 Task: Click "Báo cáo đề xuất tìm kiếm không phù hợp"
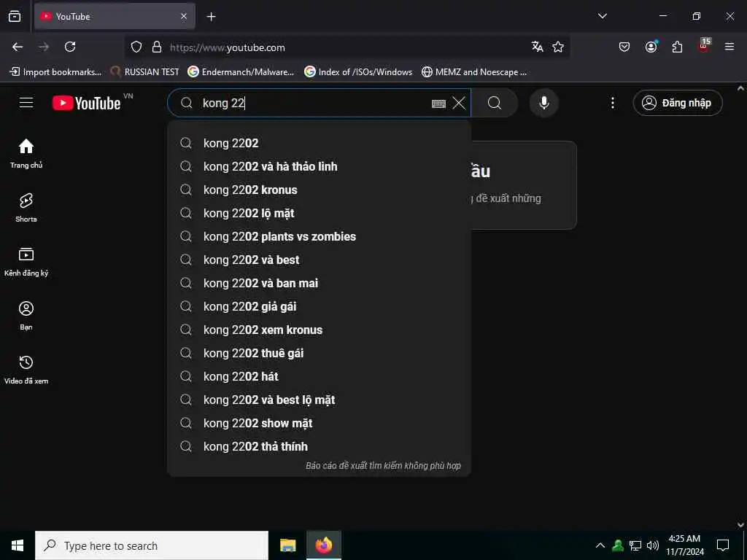383,466
